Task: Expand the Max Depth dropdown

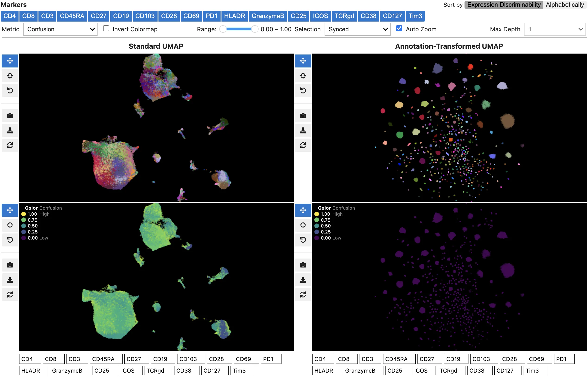Action: coord(554,29)
